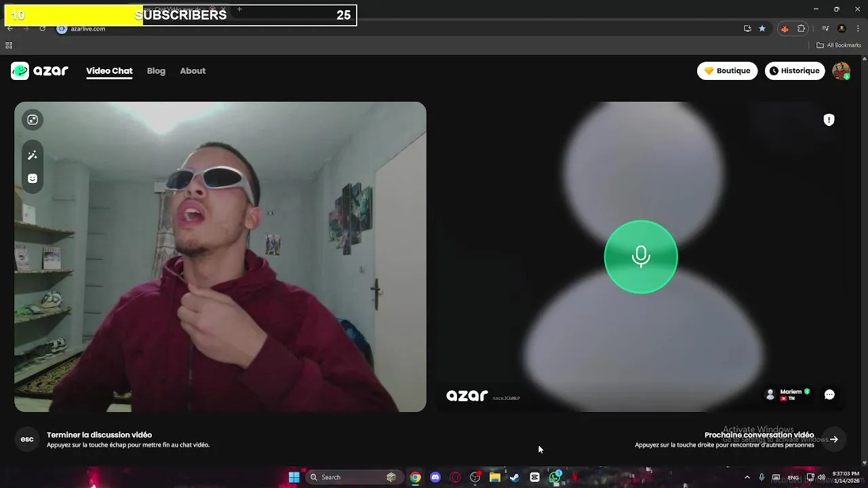Click the install app icon in address bar

click(747, 28)
